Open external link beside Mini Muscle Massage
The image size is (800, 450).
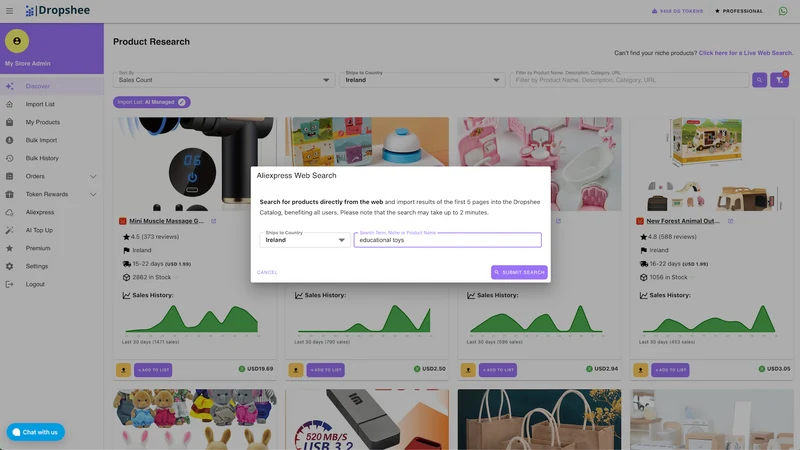point(214,221)
